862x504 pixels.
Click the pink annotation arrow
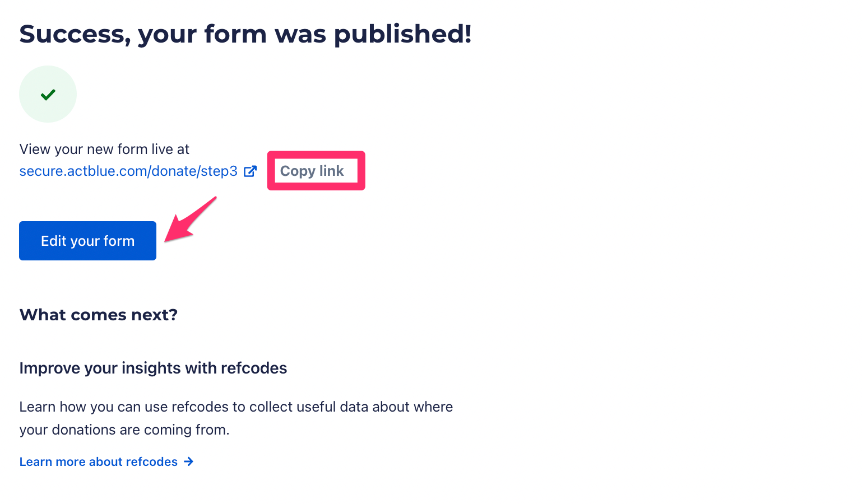(x=189, y=220)
